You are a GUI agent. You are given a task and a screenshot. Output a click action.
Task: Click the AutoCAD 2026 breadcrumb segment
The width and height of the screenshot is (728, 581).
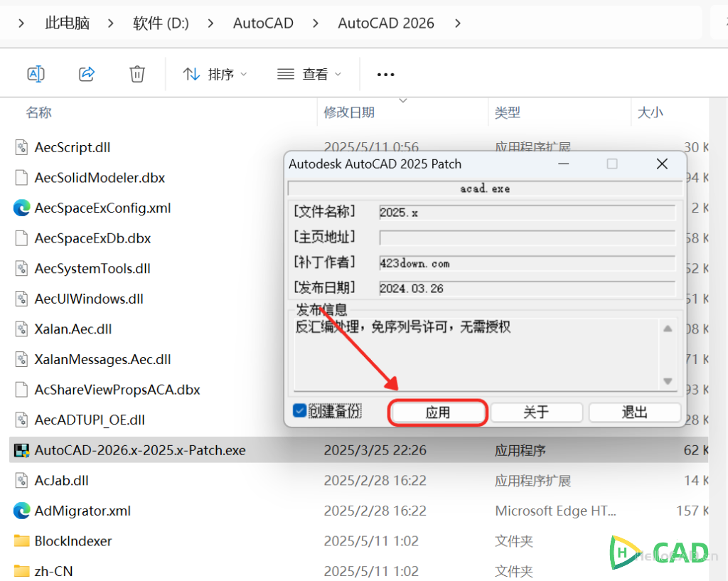click(x=386, y=23)
